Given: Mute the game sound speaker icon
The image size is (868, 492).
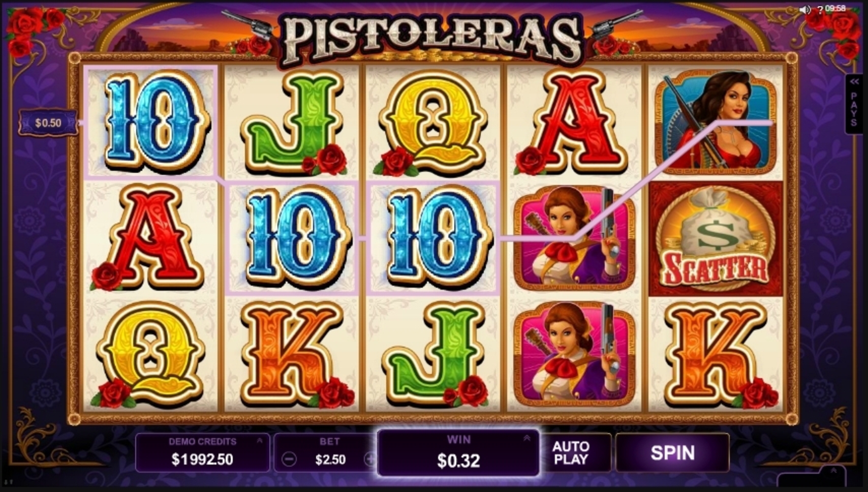Looking at the screenshot, I should (x=805, y=9).
